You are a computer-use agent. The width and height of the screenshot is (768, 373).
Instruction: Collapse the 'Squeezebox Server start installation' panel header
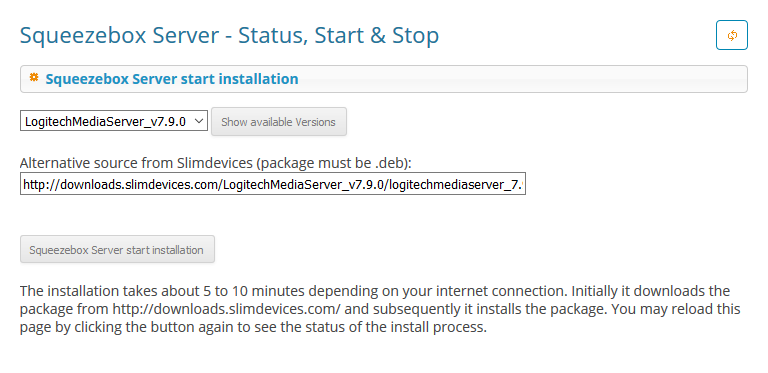click(x=384, y=79)
